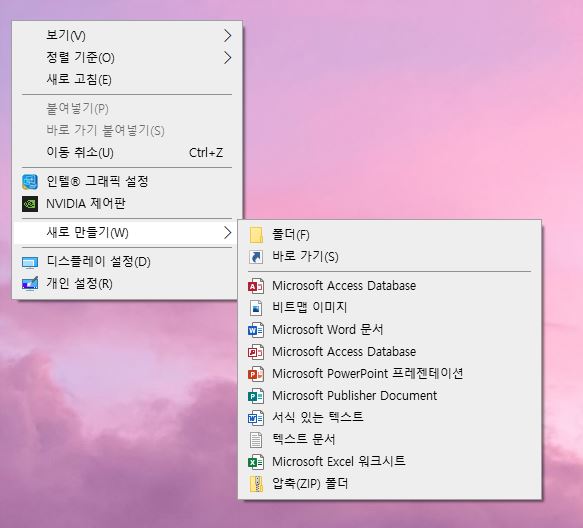This screenshot has height=528, width=583.
Task: Expand the 정렬 기준(O) submenu arrow
Action: coord(228,58)
